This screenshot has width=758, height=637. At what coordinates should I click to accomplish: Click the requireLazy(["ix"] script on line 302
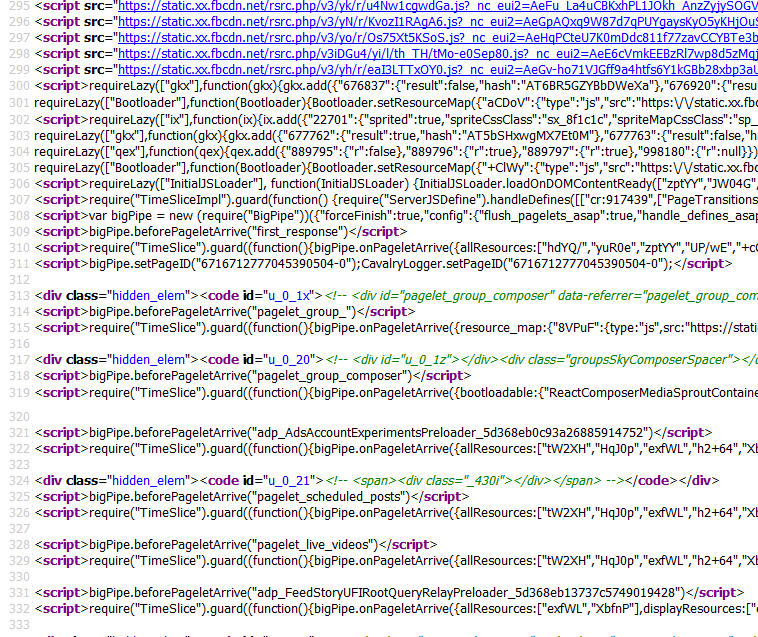pyautogui.click(x=396, y=120)
